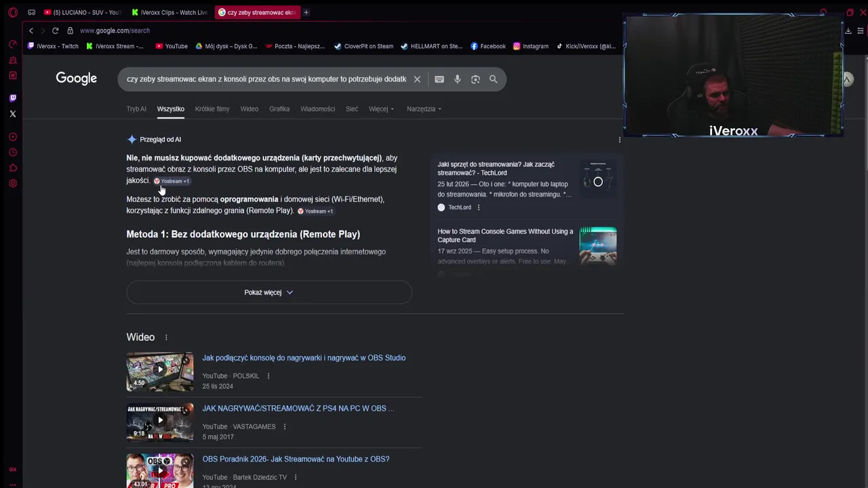The image size is (868, 488).
Task: Open the Instagram bookmark
Action: click(x=530, y=47)
